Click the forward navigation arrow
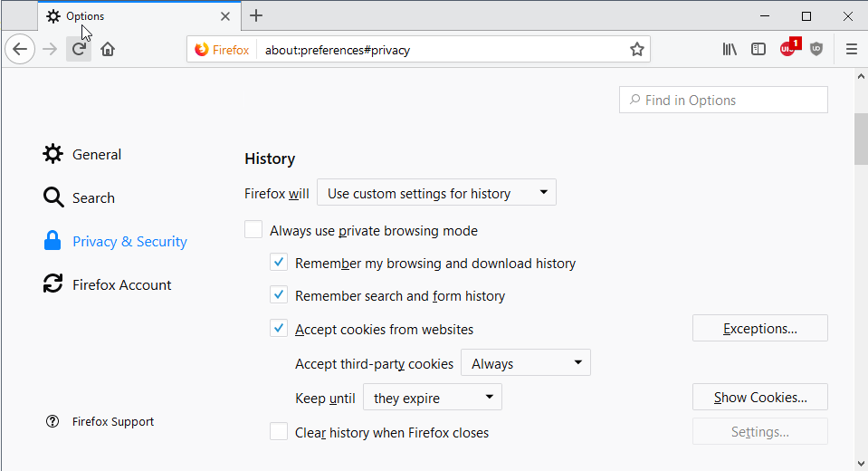868x471 pixels. 50,49
